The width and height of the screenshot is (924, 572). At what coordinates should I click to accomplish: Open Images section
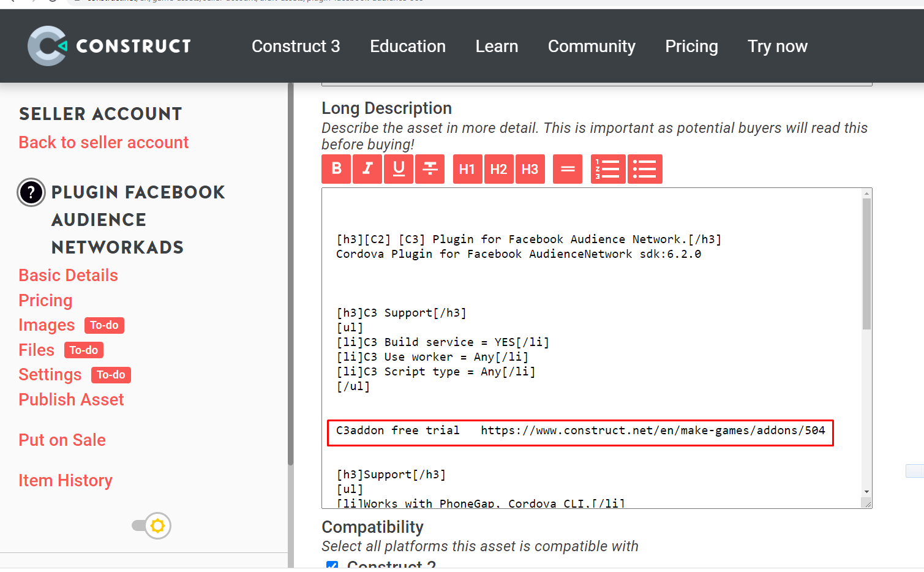47,325
